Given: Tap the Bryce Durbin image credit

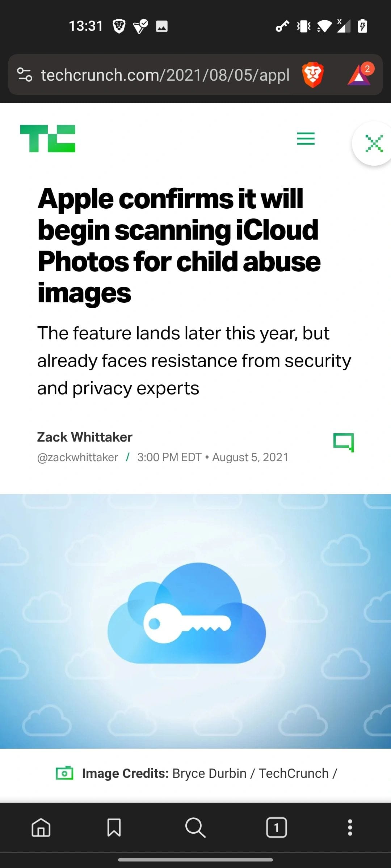Looking at the screenshot, I should click(x=209, y=773).
